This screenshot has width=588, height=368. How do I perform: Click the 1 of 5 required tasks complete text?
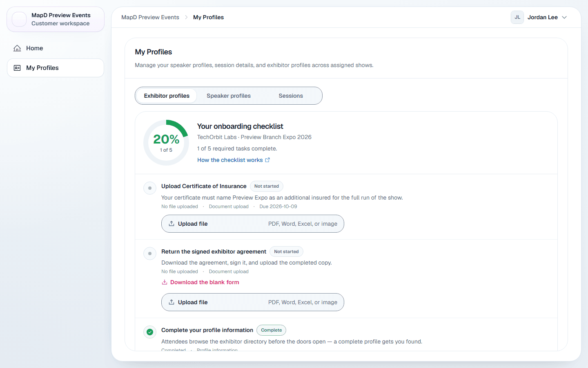[237, 148]
